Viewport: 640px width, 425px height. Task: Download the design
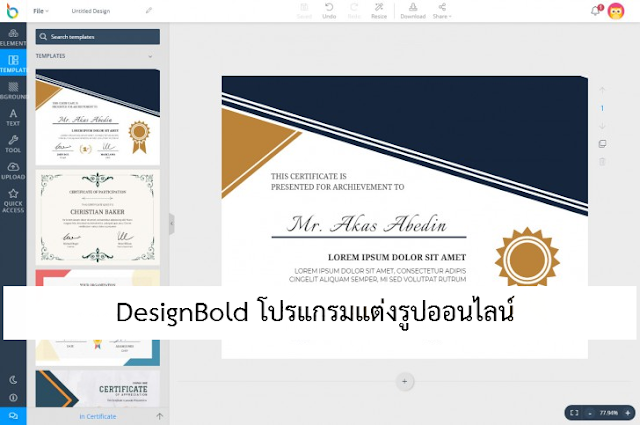[x=413, y=11]
